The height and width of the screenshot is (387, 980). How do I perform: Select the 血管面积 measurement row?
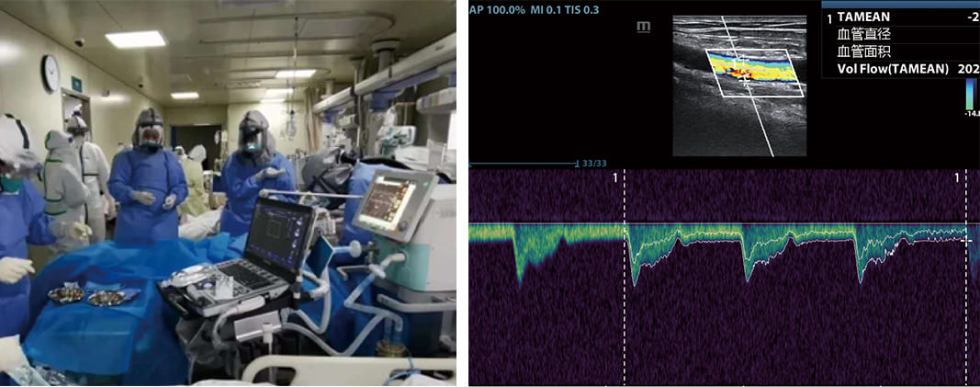tap(902, 51)
